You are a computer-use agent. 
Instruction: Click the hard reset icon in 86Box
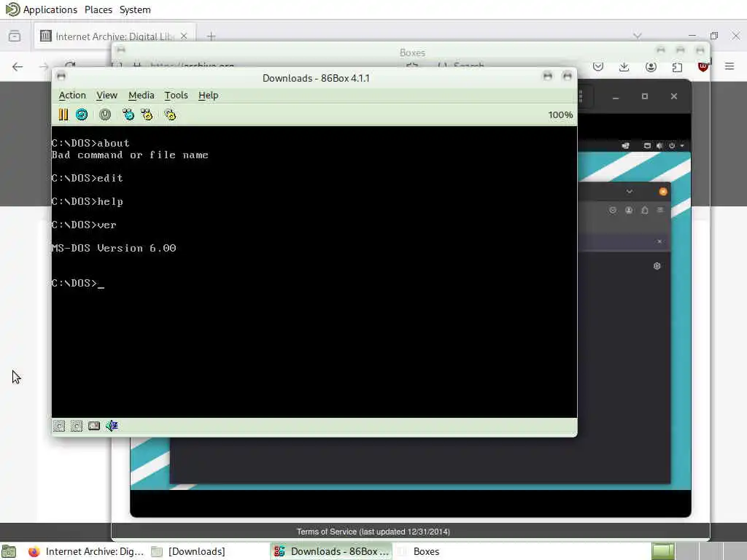point(82,114)
